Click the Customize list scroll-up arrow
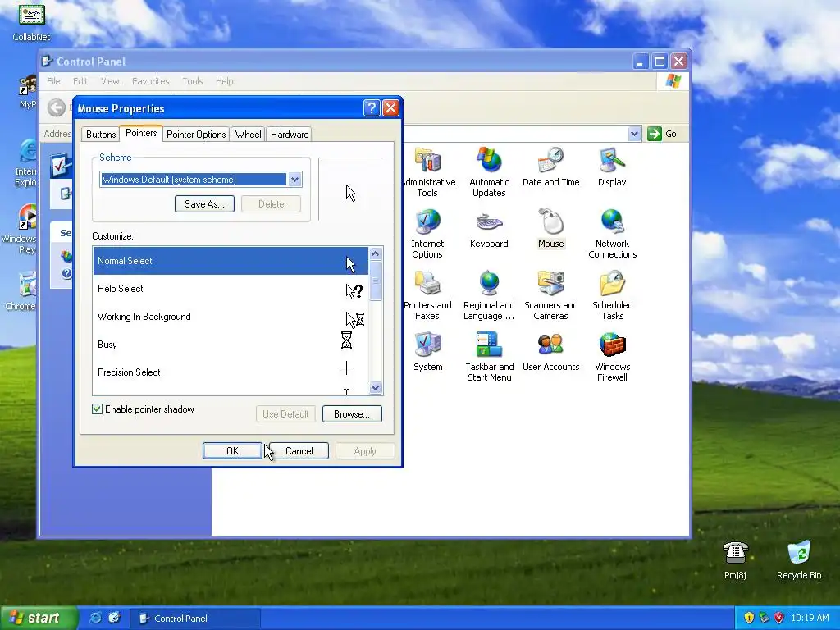This screenshot has height=630, width=840. 376,254
